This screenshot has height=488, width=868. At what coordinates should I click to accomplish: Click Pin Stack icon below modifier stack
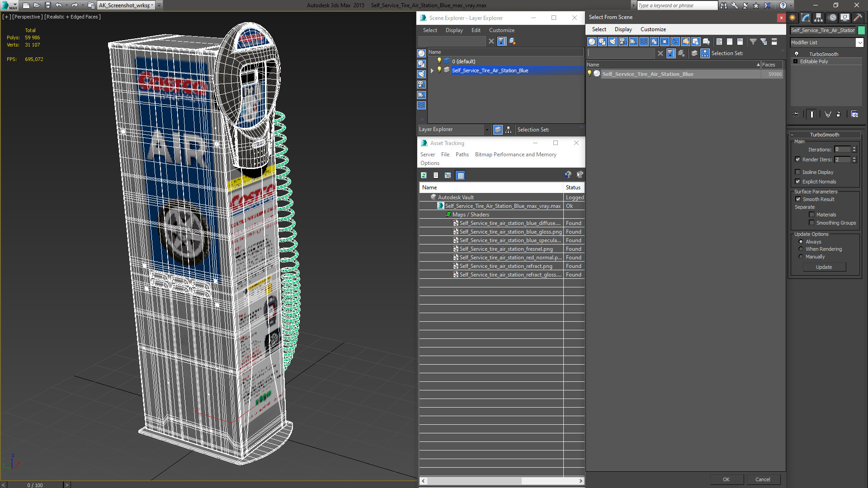796,114
